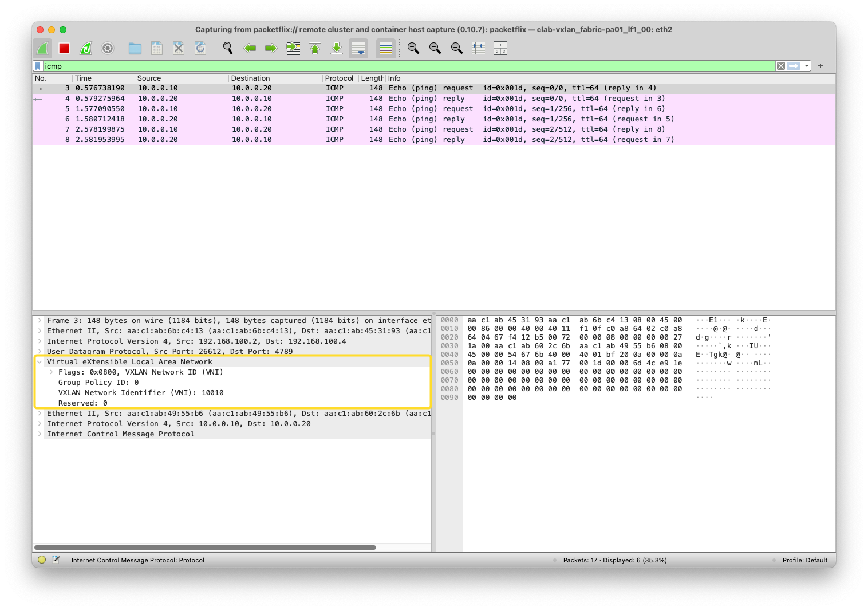Open capture options settings
The height and width of the screenshot is (610, 868).
click(107, 48)
